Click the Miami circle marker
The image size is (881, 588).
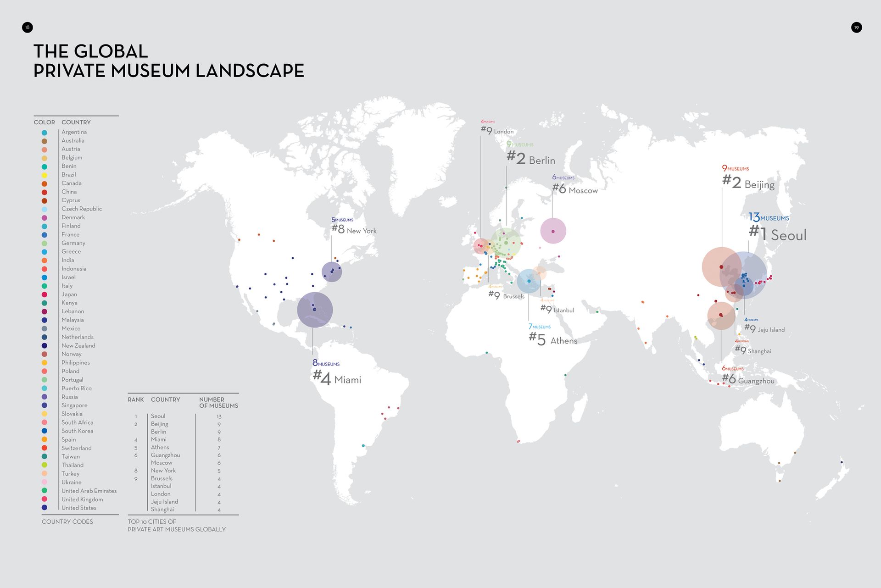pyautogui.click(x=315, y=310)
